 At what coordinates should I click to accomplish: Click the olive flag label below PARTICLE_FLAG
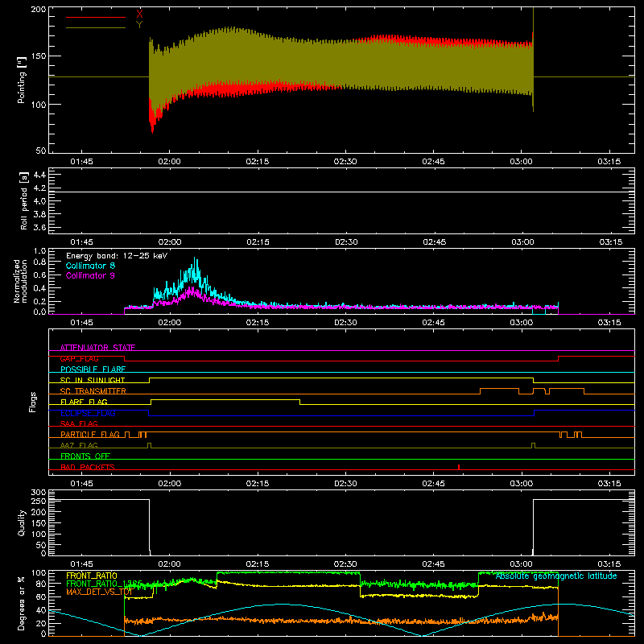pyautogui.click(x=79, y=445)
